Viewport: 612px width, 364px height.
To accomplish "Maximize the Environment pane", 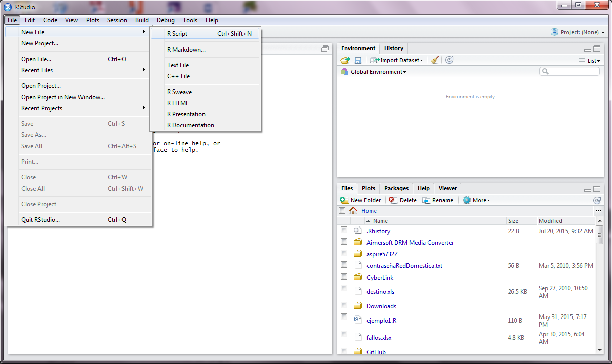I will tap(597, 49).
